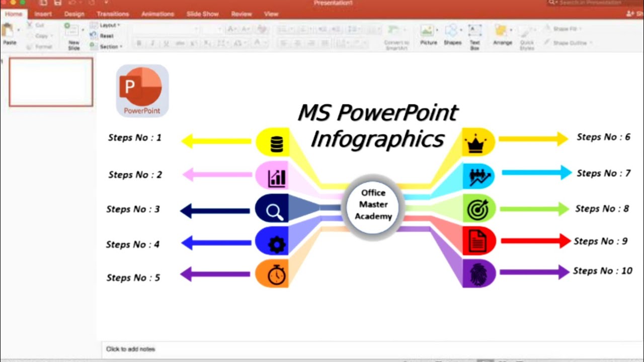Open the font name combo box

166,30
